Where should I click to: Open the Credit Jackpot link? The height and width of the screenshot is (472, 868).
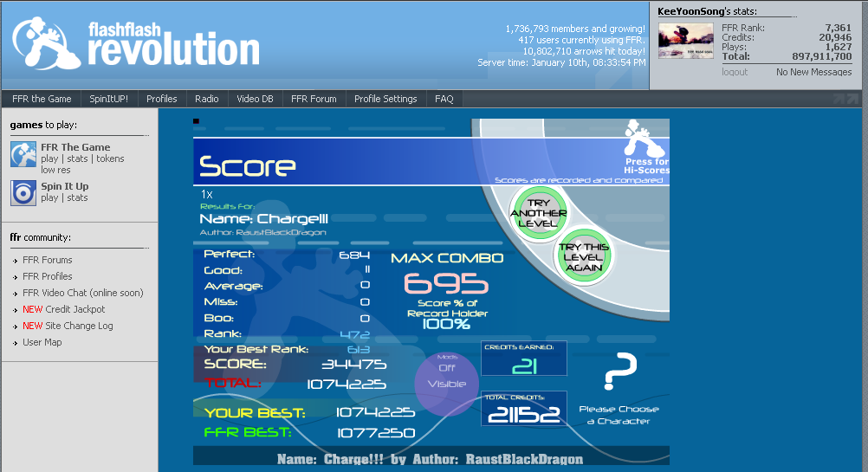point(74,309)
